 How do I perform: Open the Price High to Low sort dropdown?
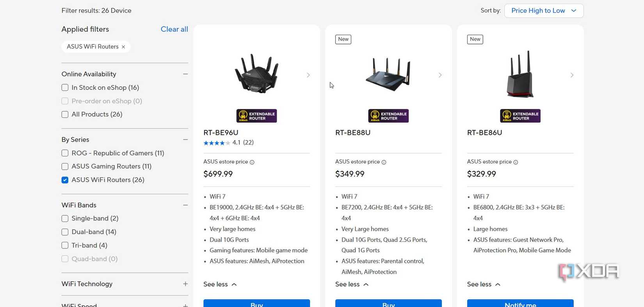543,11
